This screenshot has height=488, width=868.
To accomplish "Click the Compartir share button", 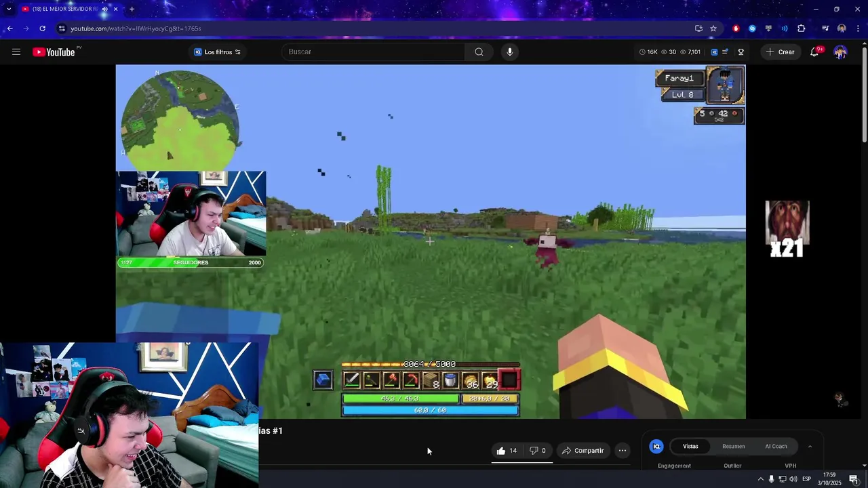I will coord(583,451).
